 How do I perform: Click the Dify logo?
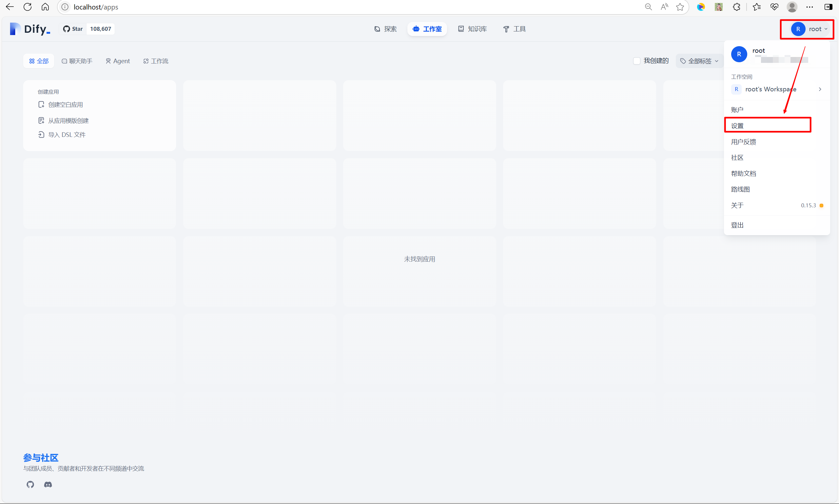(30, 29)
